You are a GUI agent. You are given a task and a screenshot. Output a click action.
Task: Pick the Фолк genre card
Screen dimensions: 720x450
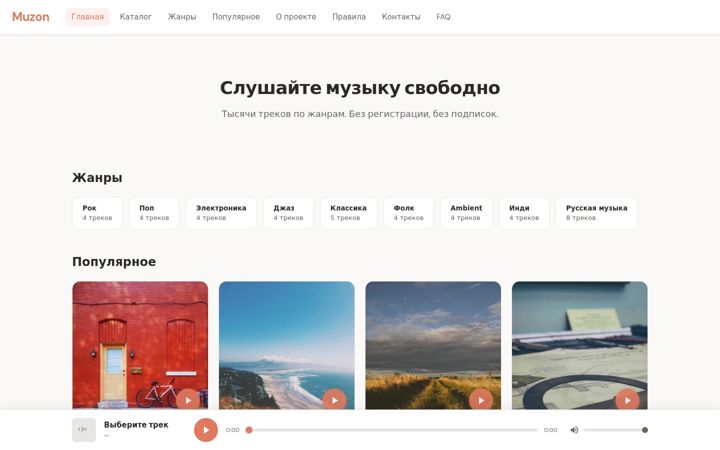coord(409,213)
